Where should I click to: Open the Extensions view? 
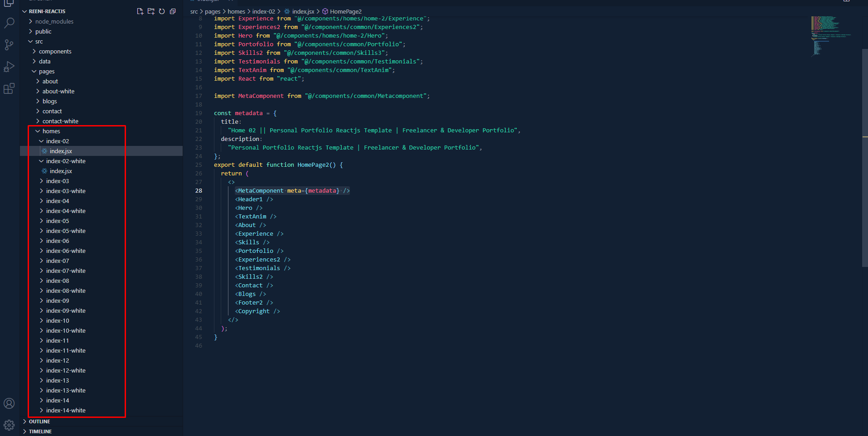click(x=9, y=88)
